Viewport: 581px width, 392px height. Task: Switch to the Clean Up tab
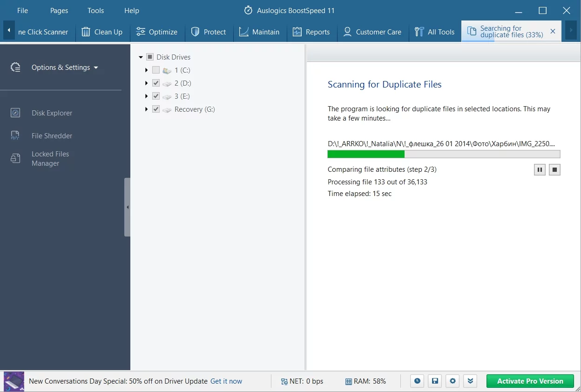pyautogui.click(x=102, y=32)
